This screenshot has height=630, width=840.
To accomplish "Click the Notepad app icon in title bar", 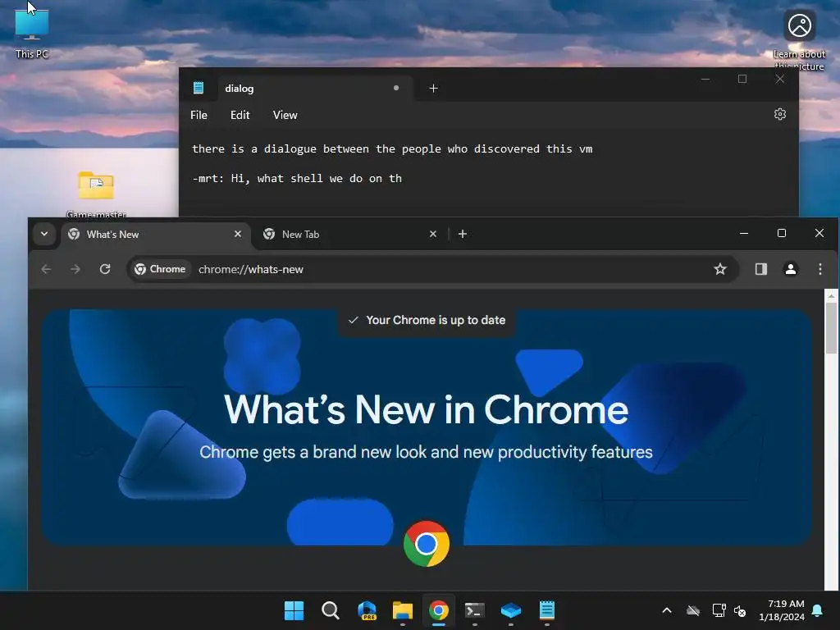I will click(x=199, y=88).
